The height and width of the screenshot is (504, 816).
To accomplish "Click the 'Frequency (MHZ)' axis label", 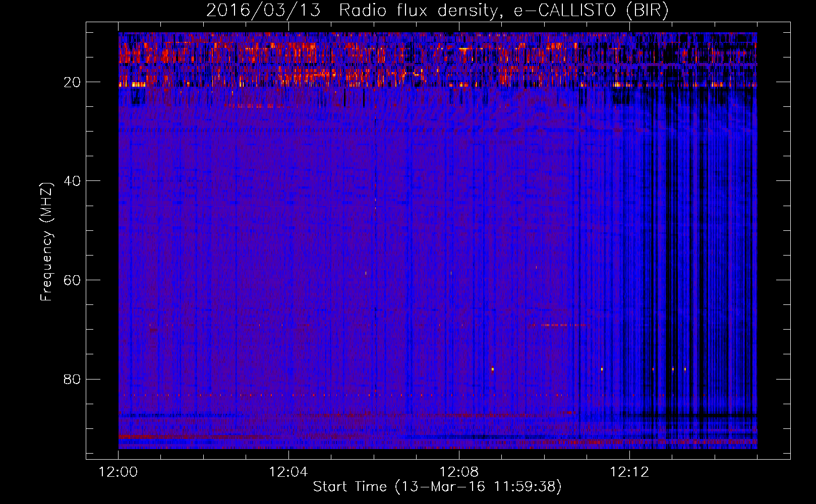I will click(x=46, y=242).
